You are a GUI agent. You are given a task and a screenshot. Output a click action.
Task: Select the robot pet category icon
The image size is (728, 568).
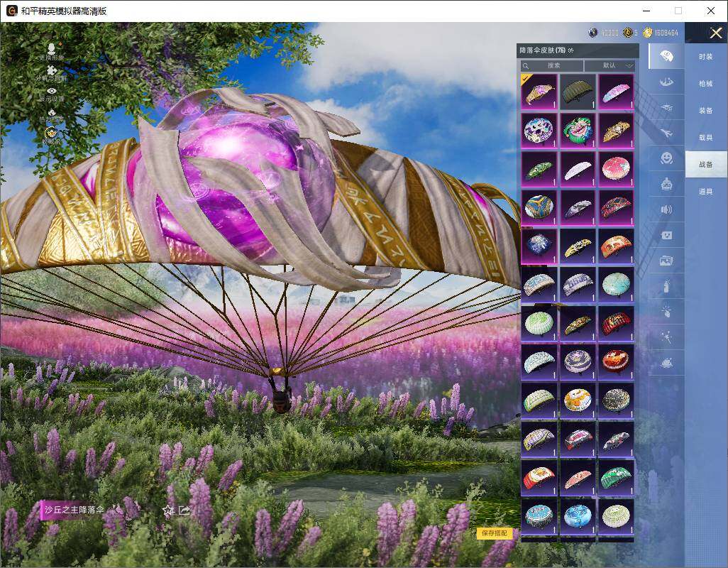click(666, 185)
